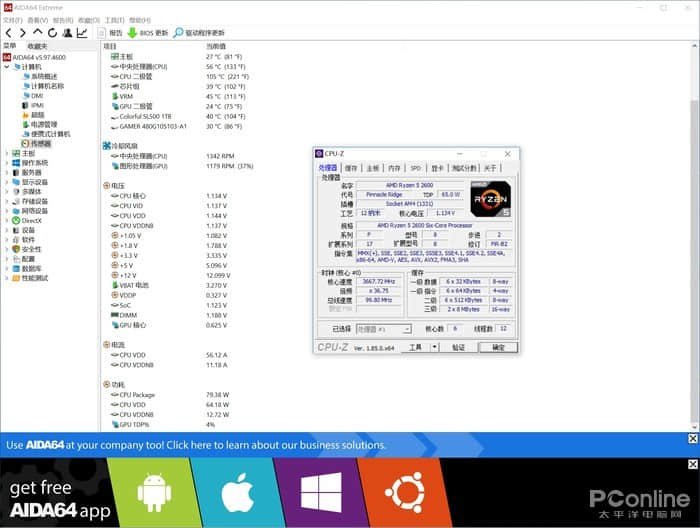Screen dimensions: 700x528
Task: Open the 处理器 #1 selection combo box in CPU-Z
Action: [x=383, y=329]
